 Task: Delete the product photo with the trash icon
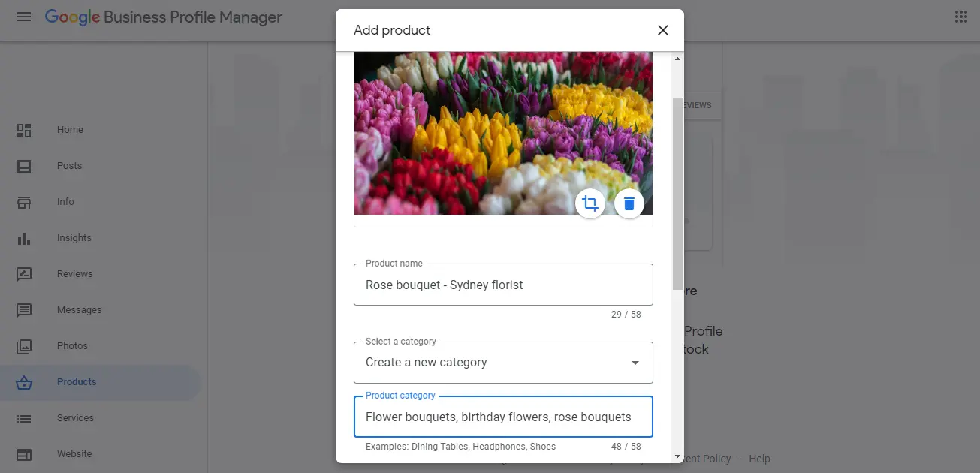pos(629,203)
